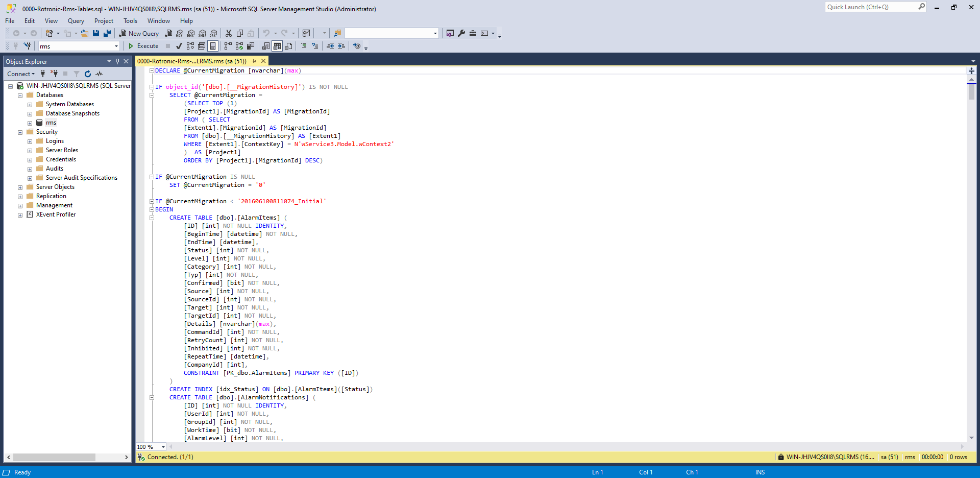Click the Activity Monitor icon
The width and height of the screenshot is (980, 478).
tap(306, 33)
